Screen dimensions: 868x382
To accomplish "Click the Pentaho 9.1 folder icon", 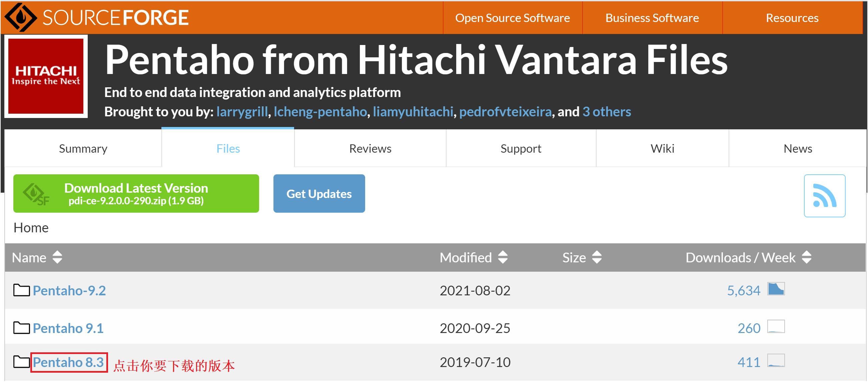I will click(22, 328).
